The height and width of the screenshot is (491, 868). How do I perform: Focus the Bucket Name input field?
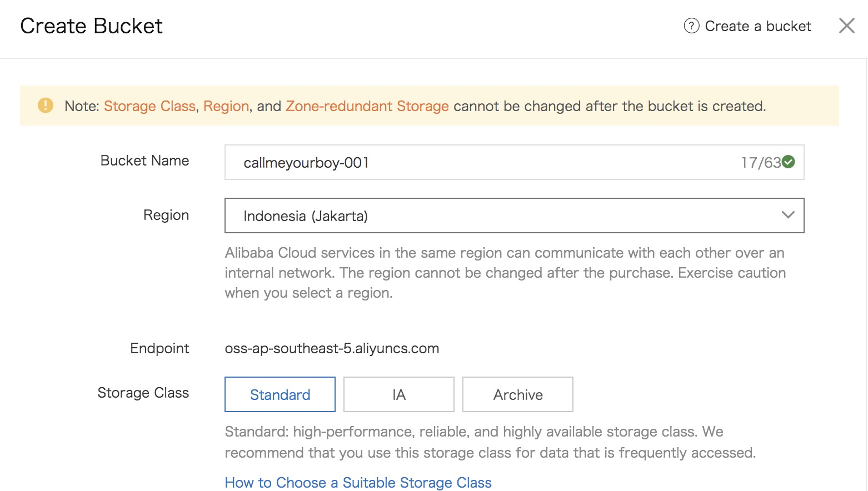click(478, 162)
